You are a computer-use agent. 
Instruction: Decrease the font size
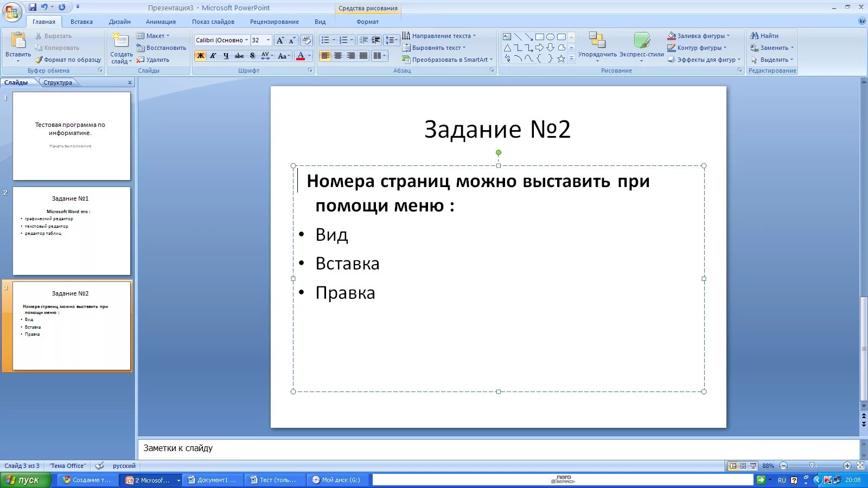(x=291, y=40)
